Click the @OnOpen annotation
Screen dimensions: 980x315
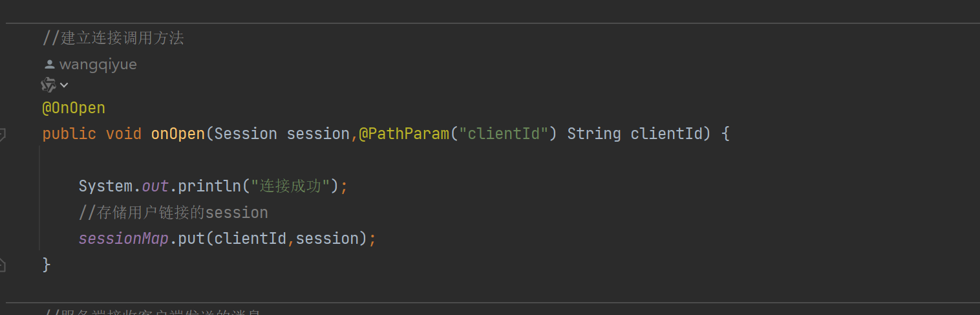[x=74, y=108]
